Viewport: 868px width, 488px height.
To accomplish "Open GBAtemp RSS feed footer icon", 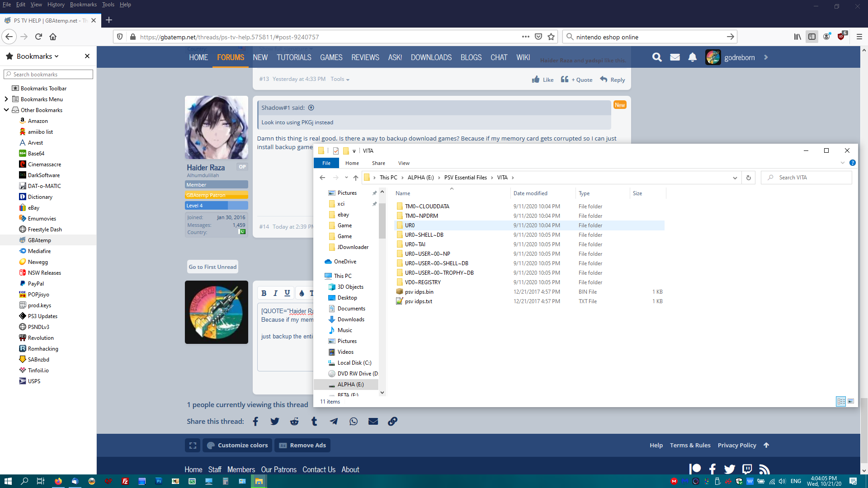I will point(764,469).
